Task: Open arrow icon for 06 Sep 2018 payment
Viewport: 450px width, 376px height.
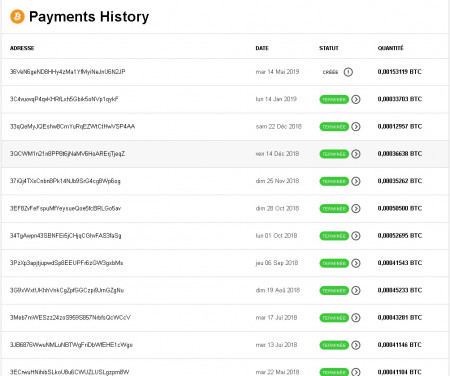Action: click(356, 263)
